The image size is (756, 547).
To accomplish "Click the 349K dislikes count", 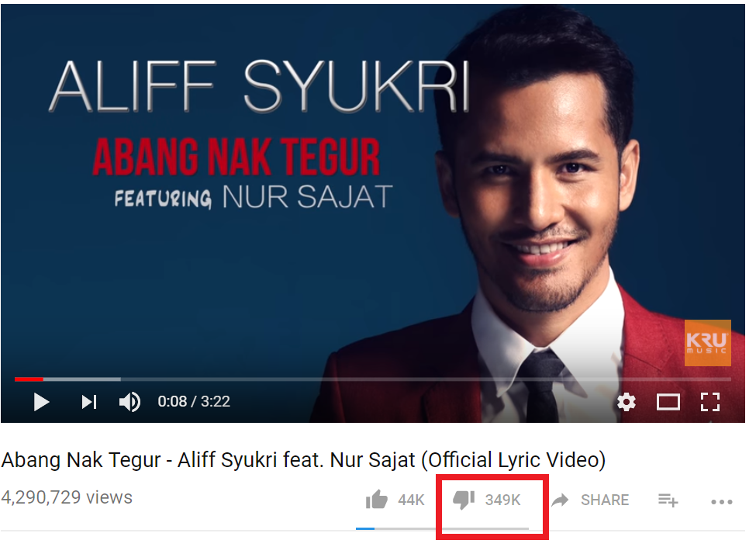I will [503, 500].
